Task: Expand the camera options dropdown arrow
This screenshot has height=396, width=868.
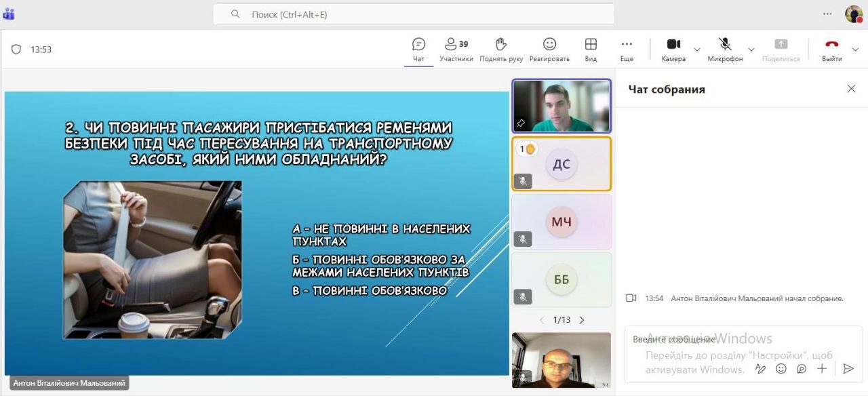Action: coord(697,49)
